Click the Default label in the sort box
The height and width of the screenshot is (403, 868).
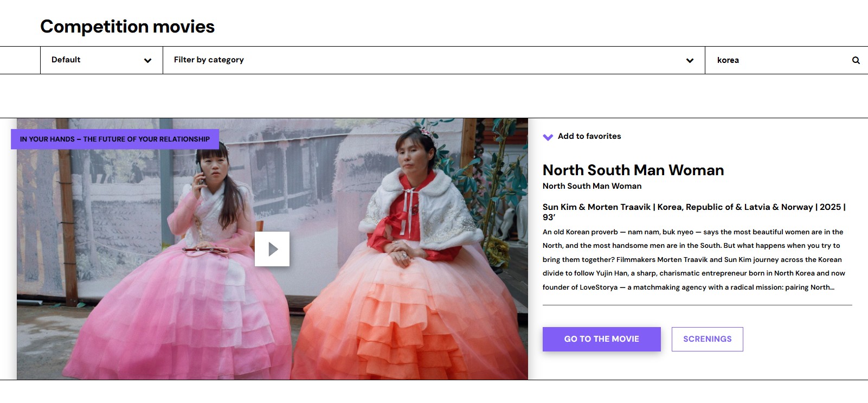coord(66,60)
